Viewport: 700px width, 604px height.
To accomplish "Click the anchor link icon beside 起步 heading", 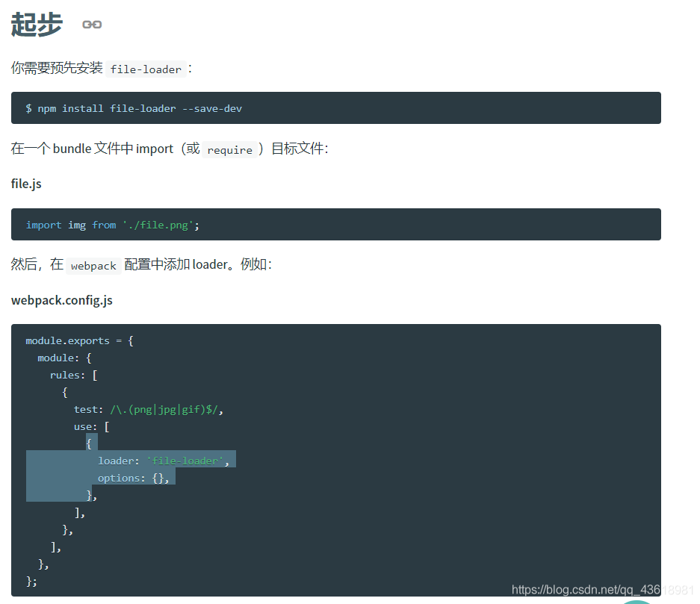I will tap(92, 25).
